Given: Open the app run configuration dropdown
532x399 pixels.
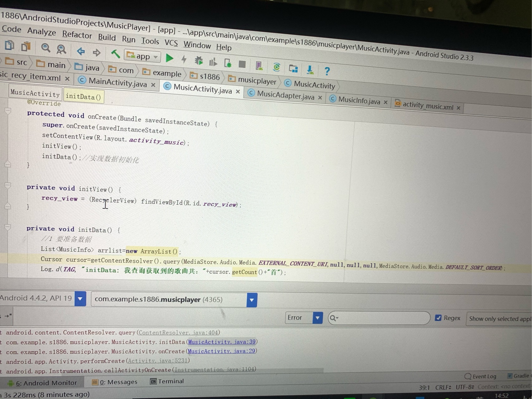Looking at the screenshot, I should click(x=143, y=56).
